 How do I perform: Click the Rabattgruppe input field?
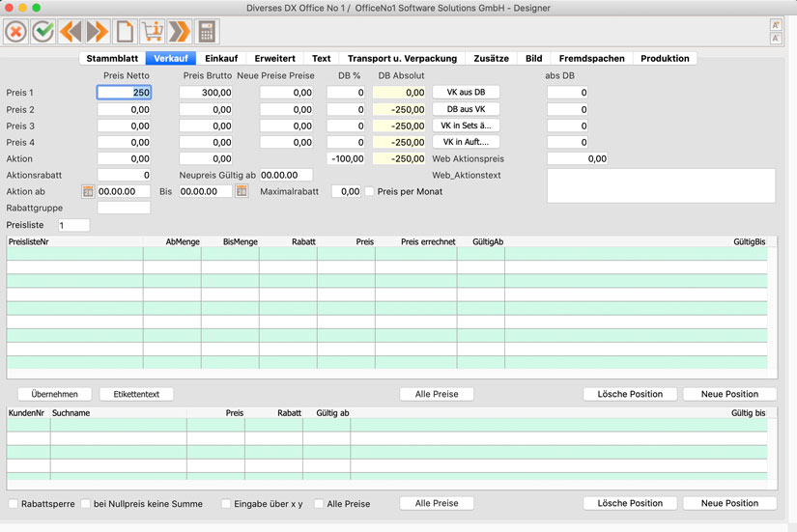point(124,208)
